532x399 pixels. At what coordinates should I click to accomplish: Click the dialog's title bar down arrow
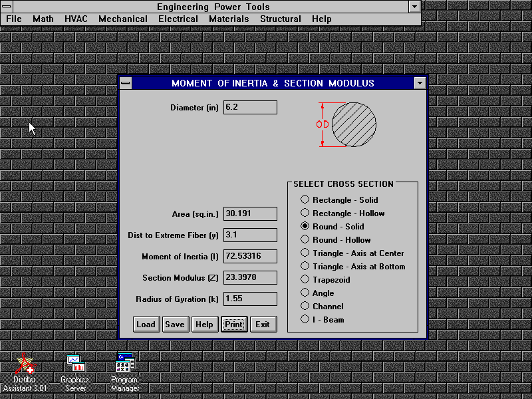pos(419,83)
